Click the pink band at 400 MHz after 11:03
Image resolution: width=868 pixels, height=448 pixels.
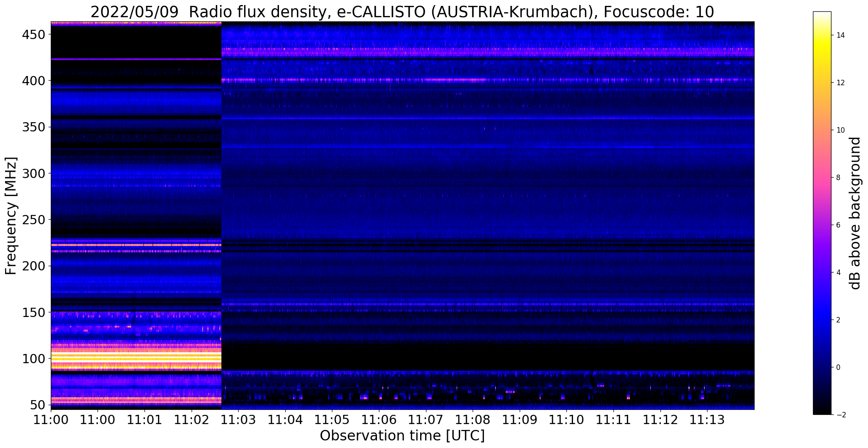(x=488, y=79)
